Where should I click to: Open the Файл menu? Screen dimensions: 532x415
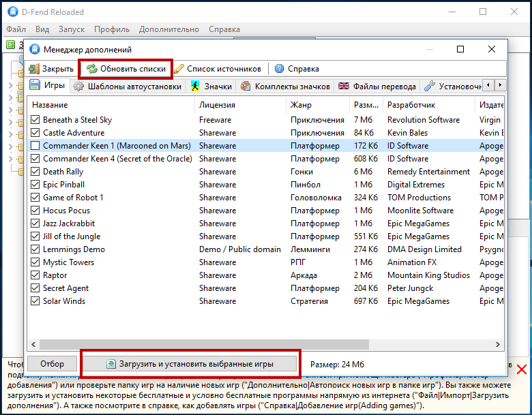tap(16, 29)
